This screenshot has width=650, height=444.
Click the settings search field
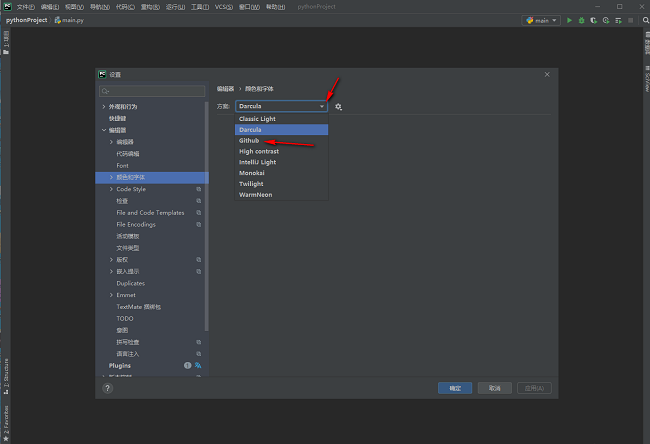click(x=152, y=91)
